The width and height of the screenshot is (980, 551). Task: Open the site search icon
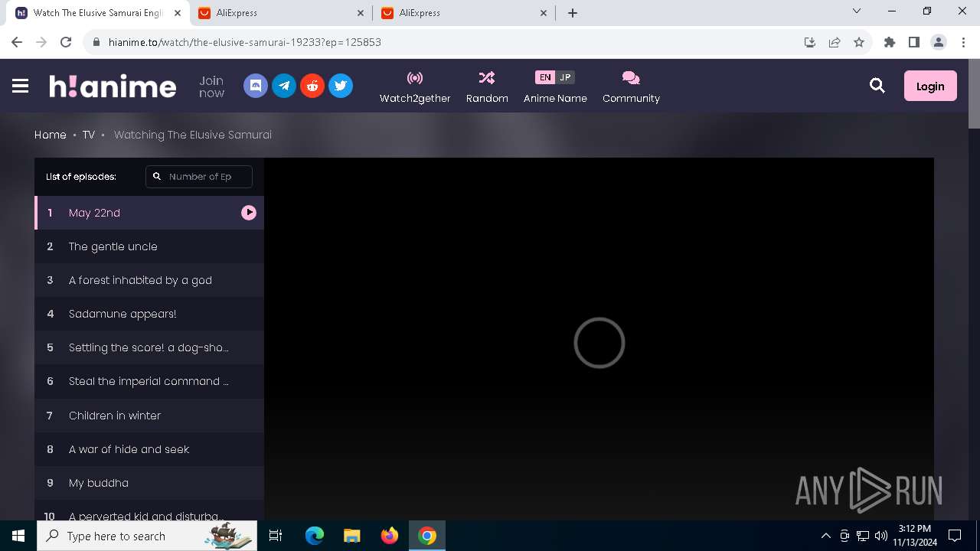click(x=877, y=86)
